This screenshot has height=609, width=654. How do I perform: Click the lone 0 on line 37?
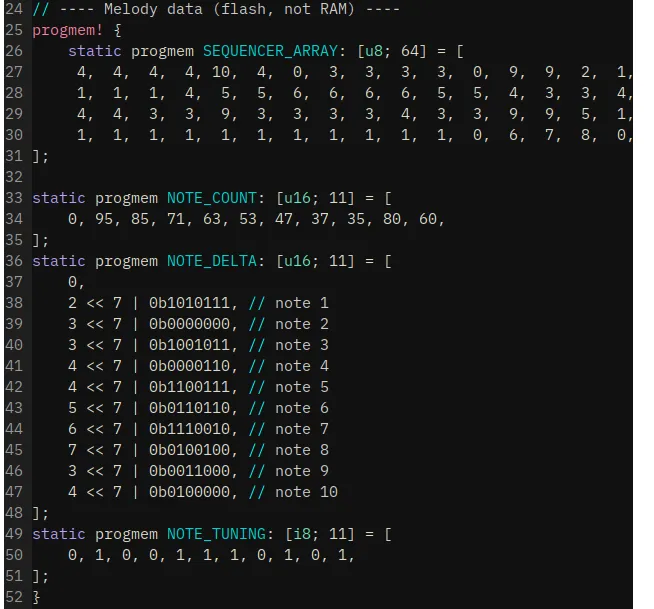click(x=73, y=282)
